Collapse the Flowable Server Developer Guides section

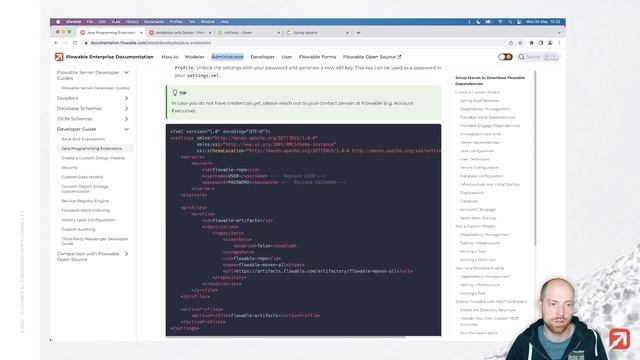(127, 72)
